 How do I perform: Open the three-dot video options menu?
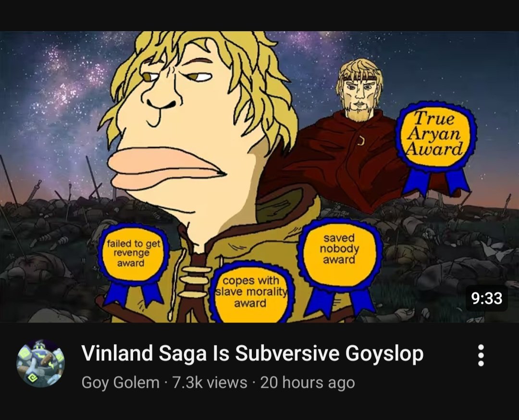coord(481,355)
